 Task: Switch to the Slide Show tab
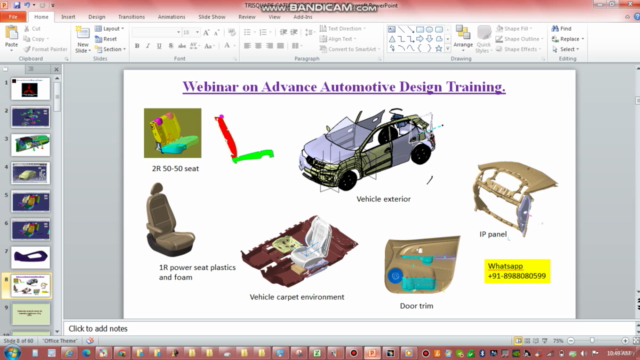[x=212, y=17]
